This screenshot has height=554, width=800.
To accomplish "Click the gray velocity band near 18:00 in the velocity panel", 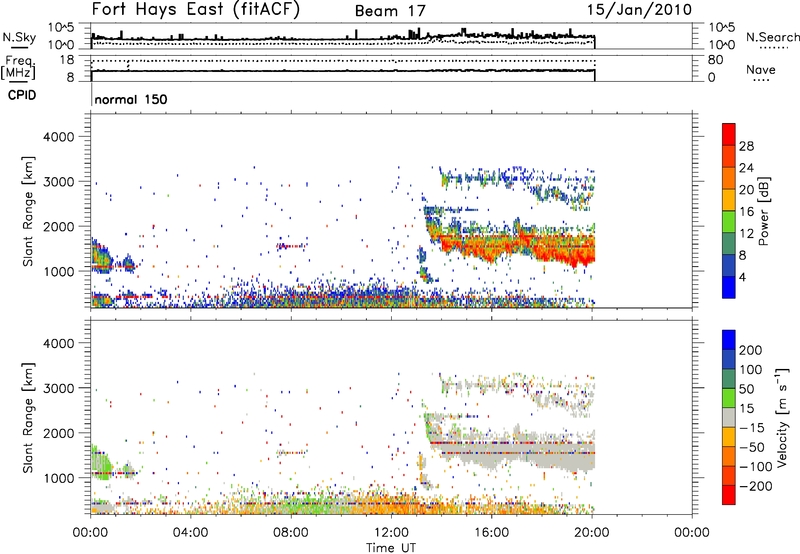I will (541, 454).
